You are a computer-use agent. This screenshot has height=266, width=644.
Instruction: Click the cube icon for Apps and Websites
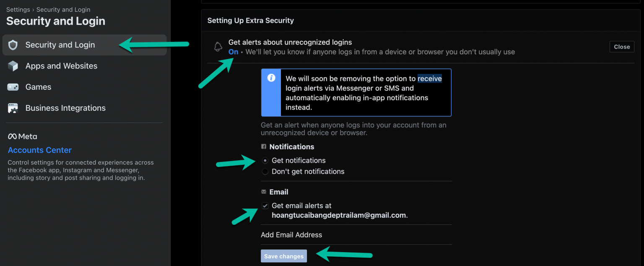[x=13, y=66]
